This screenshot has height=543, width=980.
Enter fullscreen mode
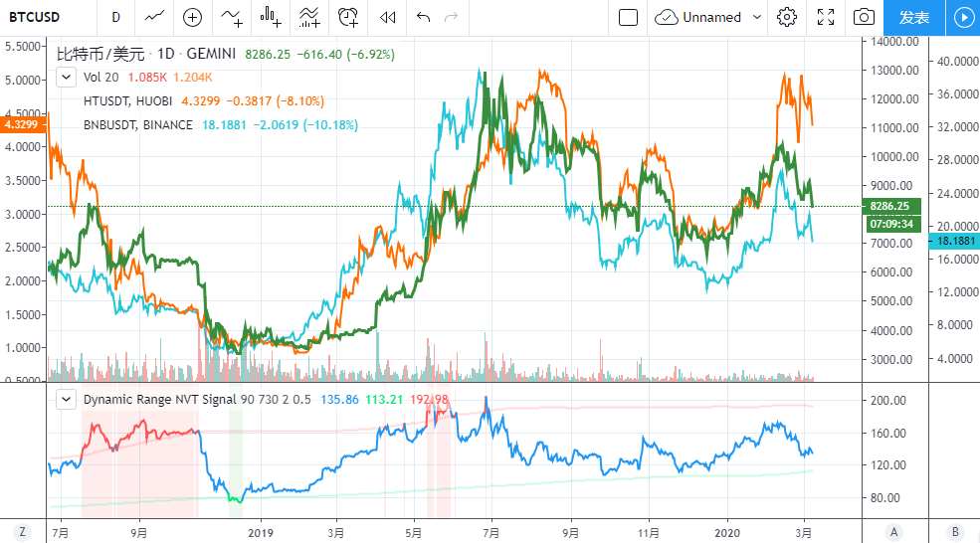click(826, 18)
